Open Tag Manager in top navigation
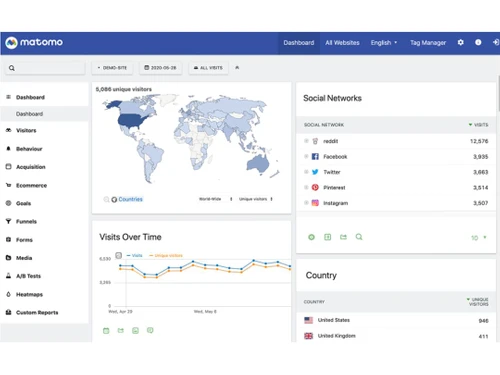The height and width of the screenshot is (375, 500). click(428, 43)
